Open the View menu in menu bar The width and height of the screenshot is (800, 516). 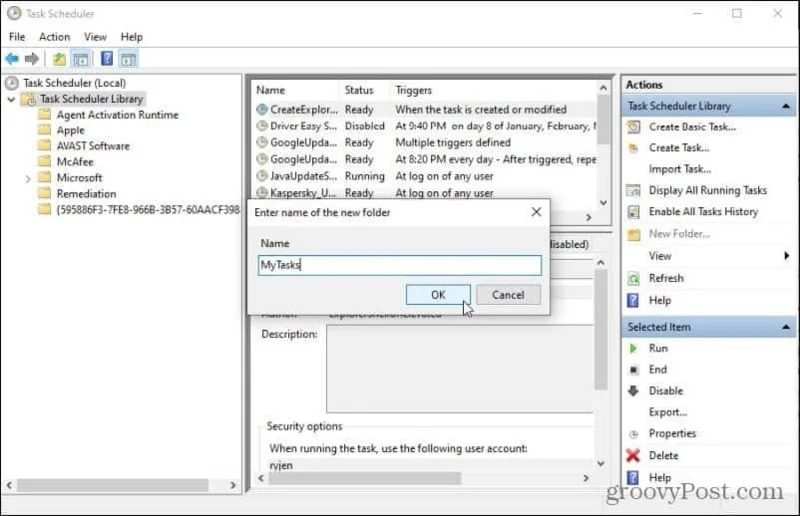pyautogui.click(x=95, y=37)
